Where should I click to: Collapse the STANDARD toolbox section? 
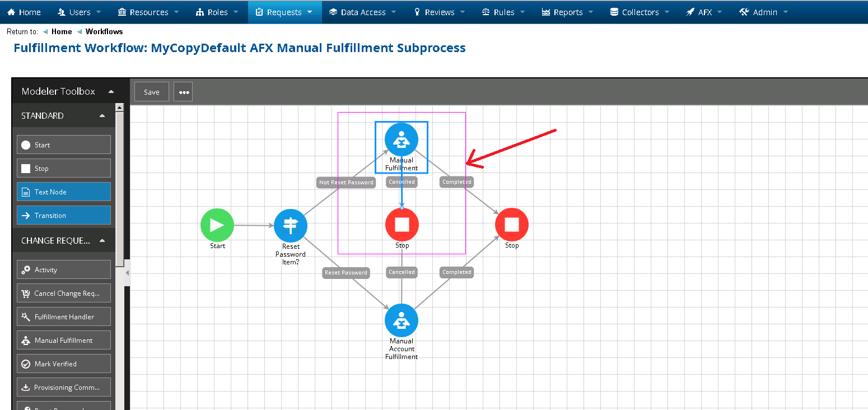click(x=102, y=116)
